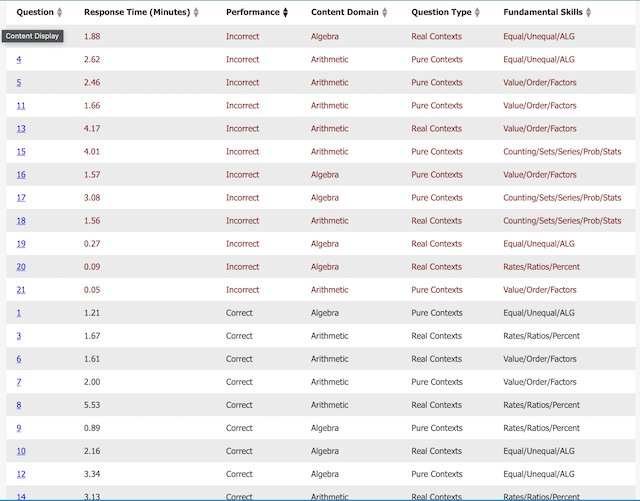Click the Question Type header text

[x=441, y=12]
